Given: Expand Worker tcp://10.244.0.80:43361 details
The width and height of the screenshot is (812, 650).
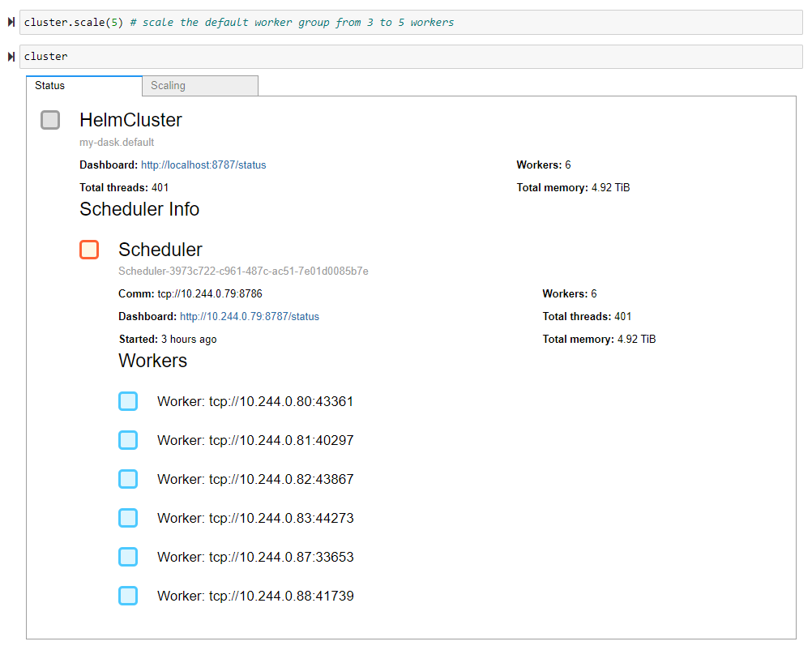Looking at the screenshot, I should tap(255, 401).
